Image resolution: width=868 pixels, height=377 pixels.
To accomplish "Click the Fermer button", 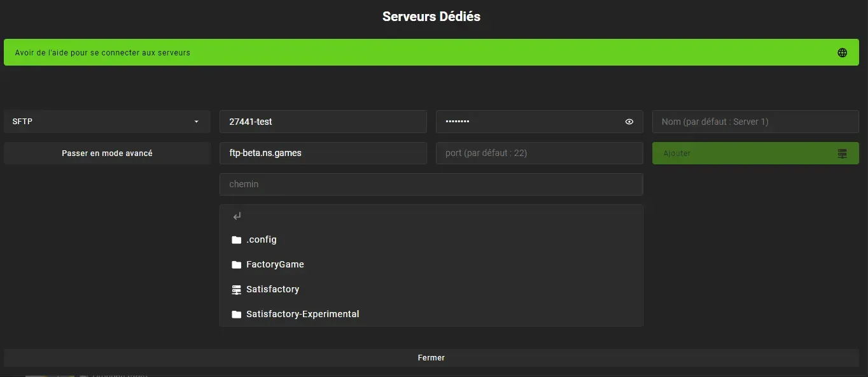I will 431,358.
